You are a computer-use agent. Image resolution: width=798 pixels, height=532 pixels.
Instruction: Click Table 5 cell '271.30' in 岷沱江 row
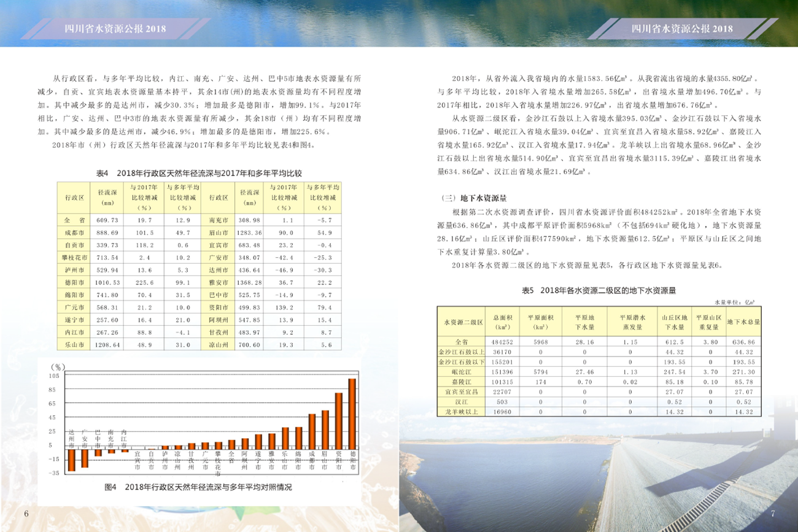pyautogui.click(x=744, y=371)
